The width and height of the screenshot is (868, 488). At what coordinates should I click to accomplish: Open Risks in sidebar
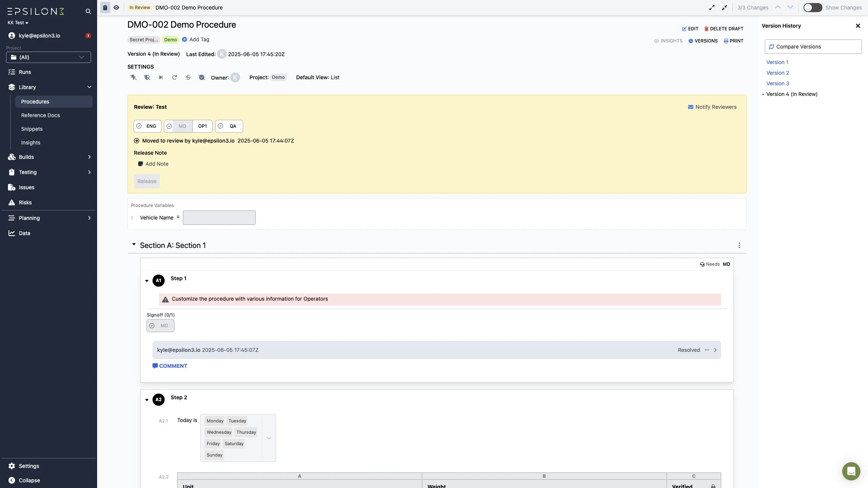25,202
